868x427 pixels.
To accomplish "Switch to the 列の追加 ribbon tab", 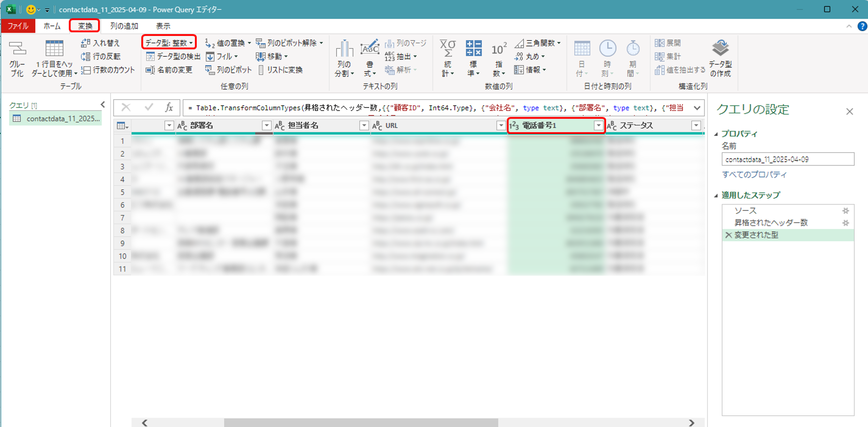I will click(x=124, y=26).
